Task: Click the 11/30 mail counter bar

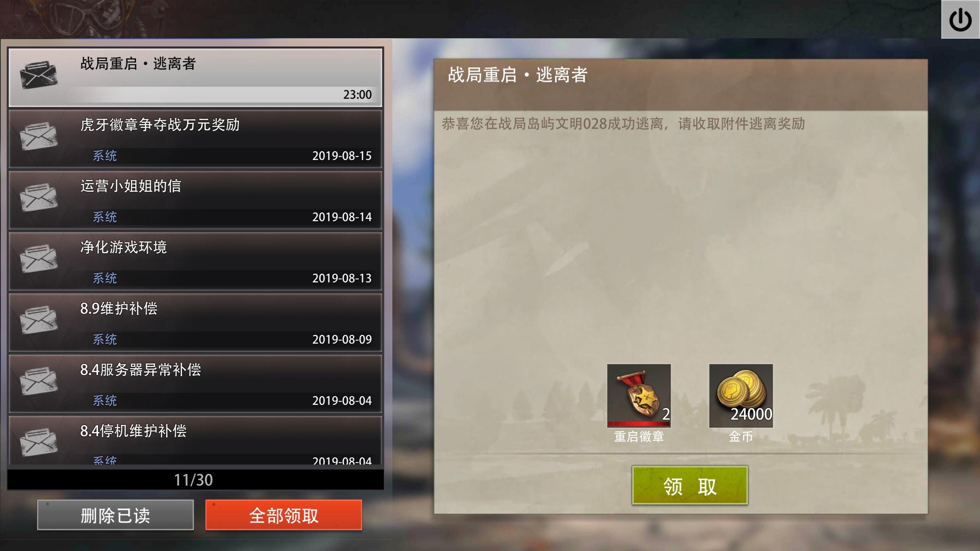Action: point(195,479)
